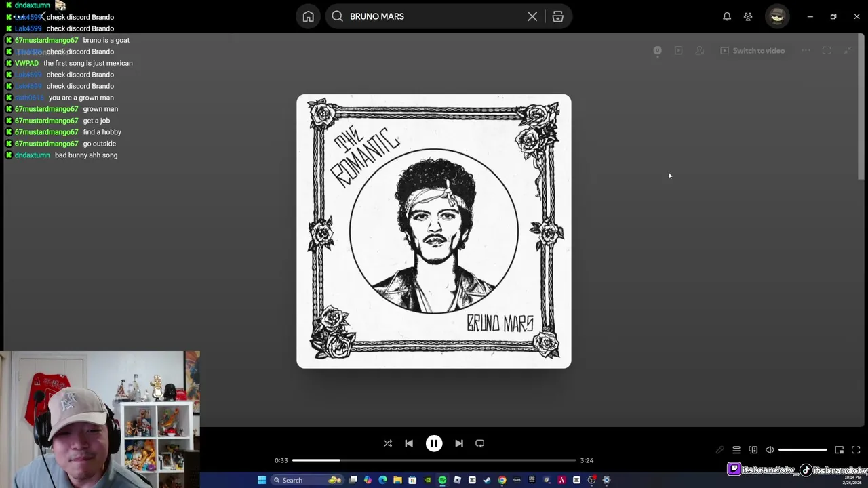Open Epic Games from the taskbar

(x=532, y=480)
